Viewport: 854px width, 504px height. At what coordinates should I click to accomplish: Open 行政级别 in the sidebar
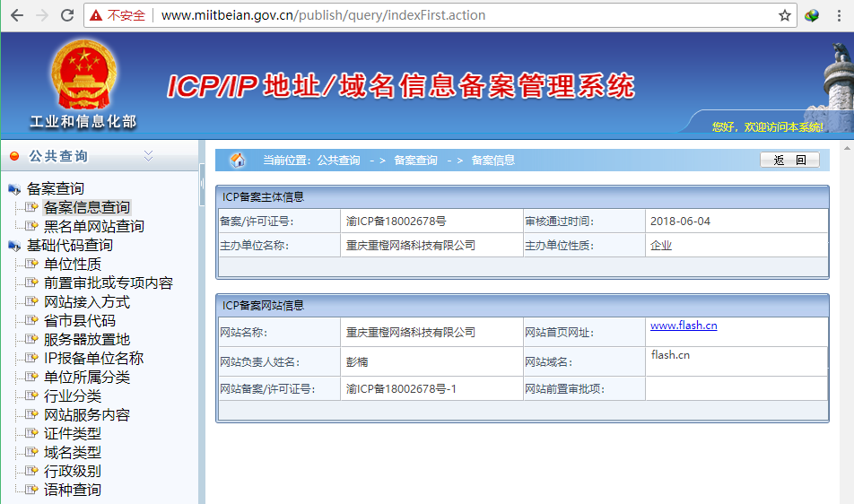coord(73,472)
